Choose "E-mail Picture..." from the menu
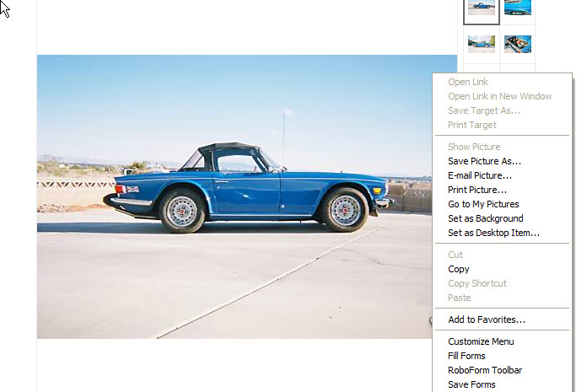Screen dimensions: 587x392 pos(479,175)
